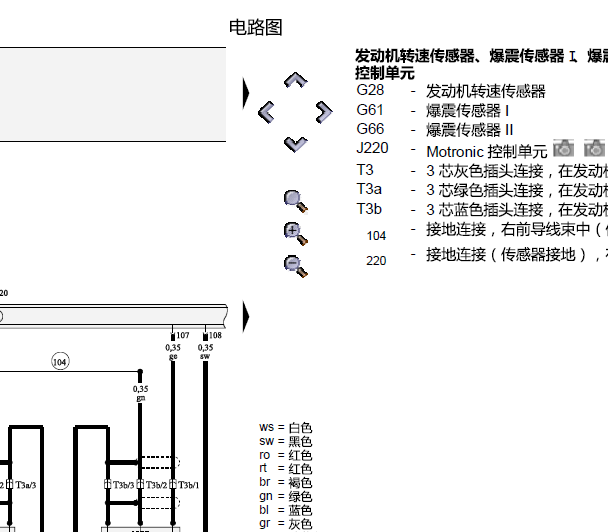The width and height of the screenshot is (608, 532).
Task: Click 爆震传感器 I description
Action: (x=467, y=111)
